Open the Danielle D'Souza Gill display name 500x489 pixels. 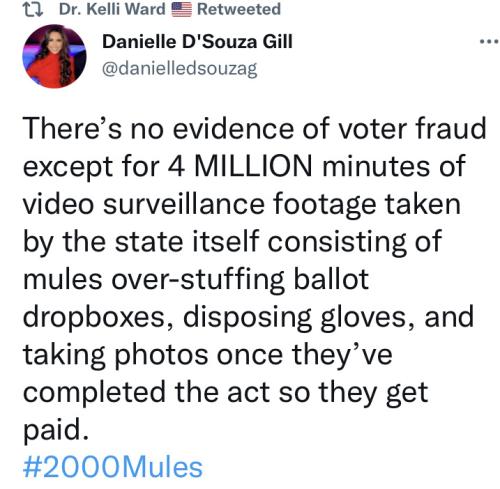pyautogui.click(x=197, y=42)
